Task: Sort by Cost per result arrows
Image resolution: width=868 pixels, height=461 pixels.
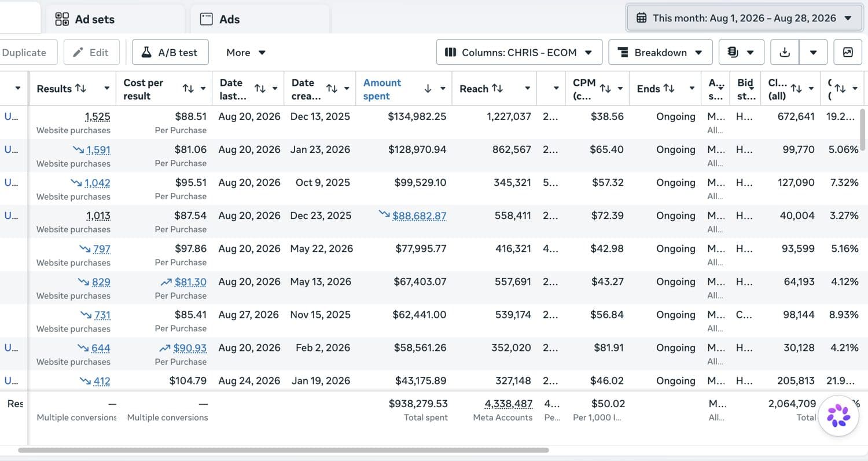Action: pyautogui.click(x=188, y=88)
